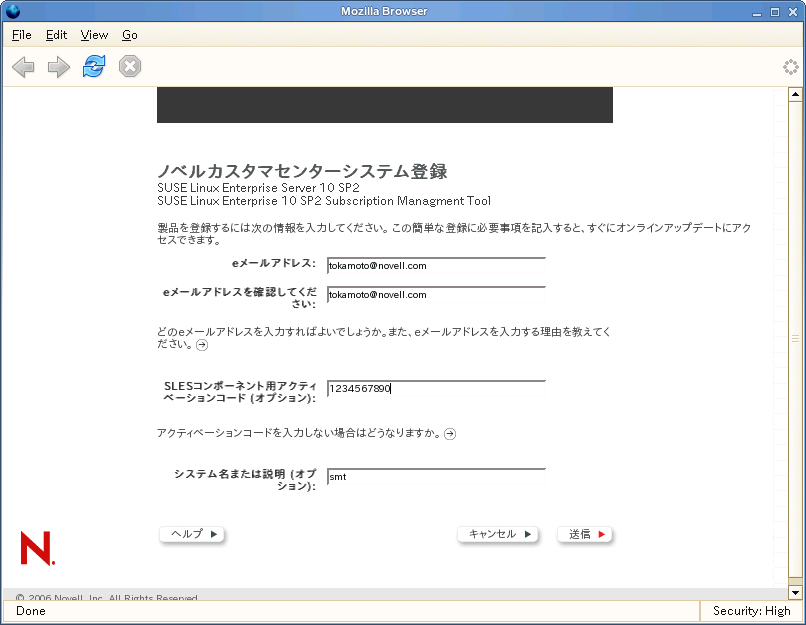
Task: Submit the form with 送信 button
Action: pos(586,535)
